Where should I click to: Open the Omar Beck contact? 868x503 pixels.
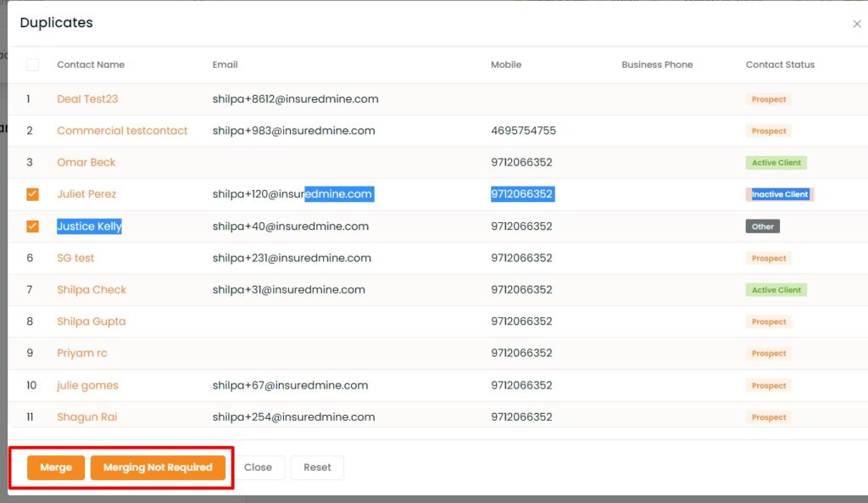click(86, 162)
